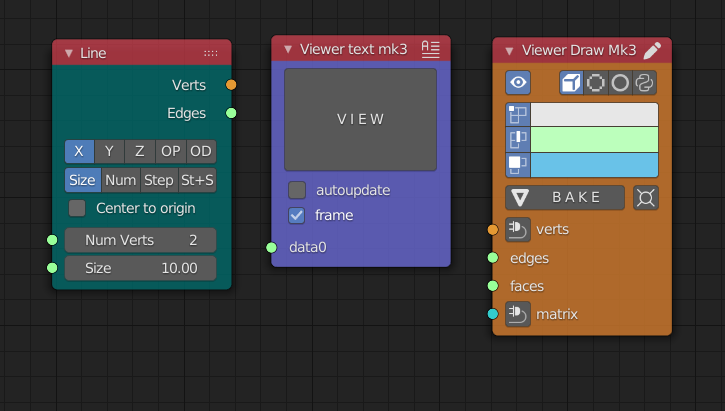This screenshot has height=411, width=725.
Task: Collapse the Viewer text mk3 node
Action: 288,49
